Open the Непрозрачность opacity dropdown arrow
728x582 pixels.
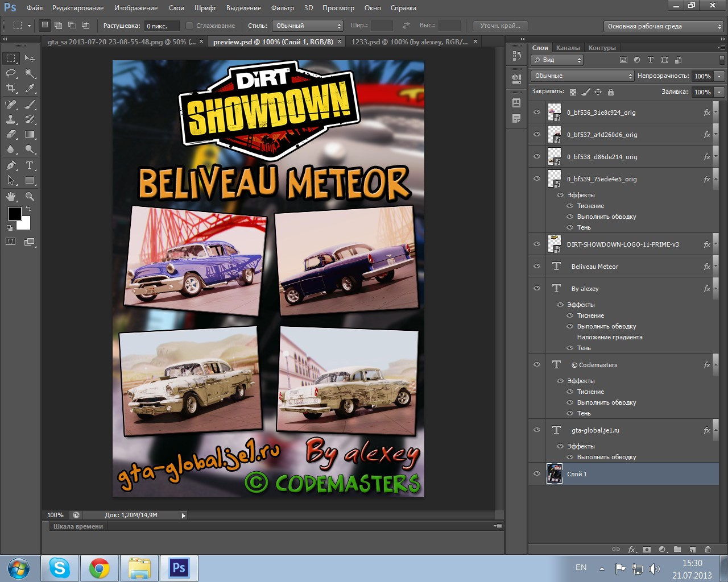coord(719,76)
